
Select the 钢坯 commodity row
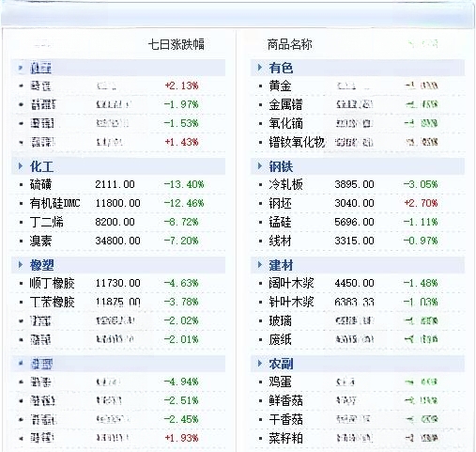tap(358, 203)
